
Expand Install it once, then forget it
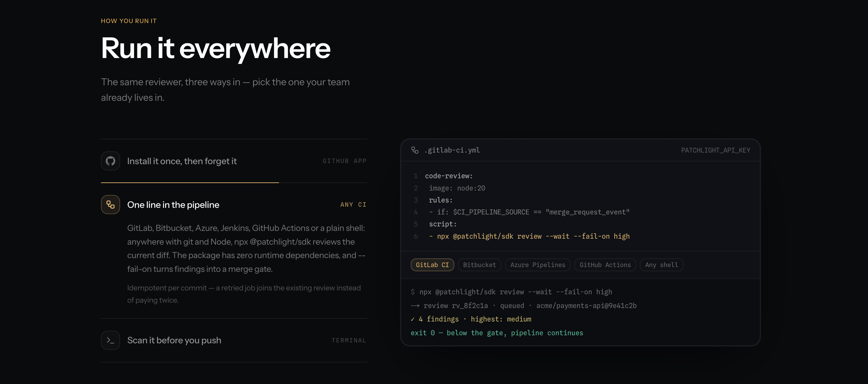coord(234,161)
